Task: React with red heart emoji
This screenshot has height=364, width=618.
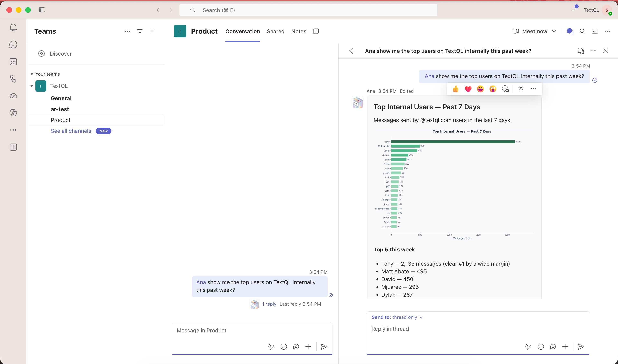Action: 468,89
